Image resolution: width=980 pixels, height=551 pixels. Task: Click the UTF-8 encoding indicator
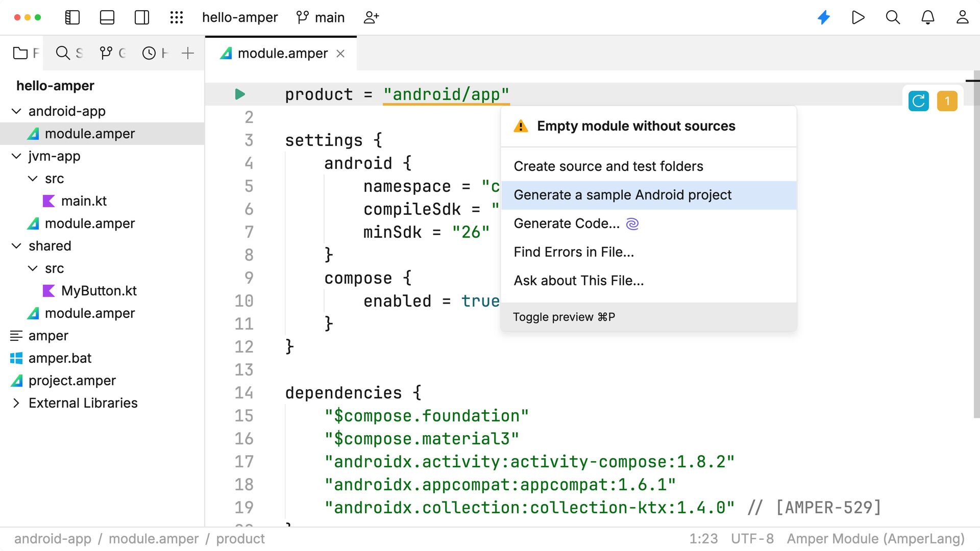752,539
